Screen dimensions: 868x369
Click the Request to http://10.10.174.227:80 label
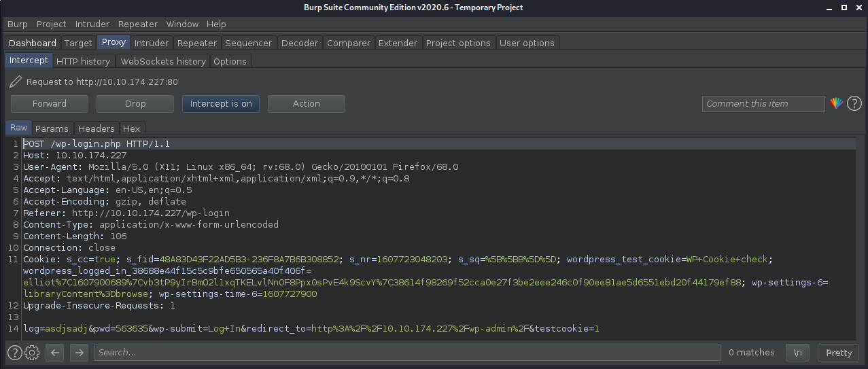click(x=102, y=82)
